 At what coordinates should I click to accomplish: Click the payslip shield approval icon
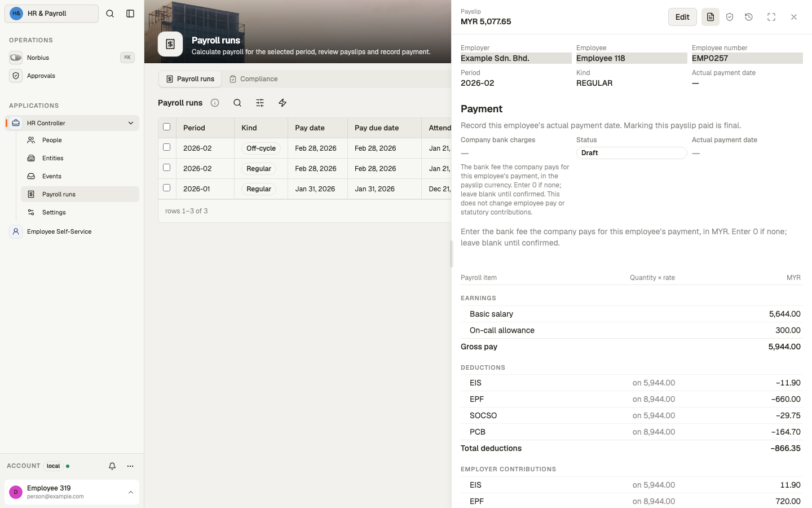click(730, 17)
